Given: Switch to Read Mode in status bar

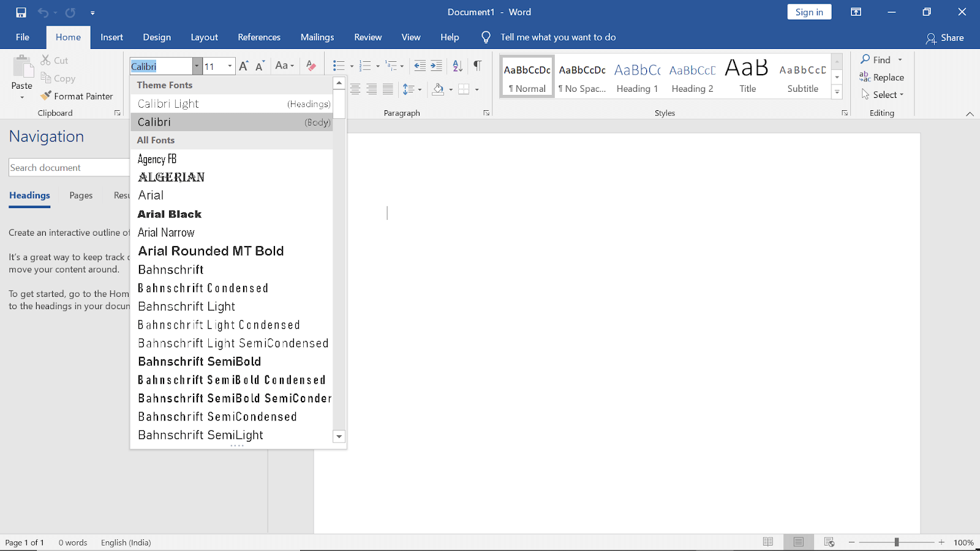Looking at the screenshot, I should (768, 542).
